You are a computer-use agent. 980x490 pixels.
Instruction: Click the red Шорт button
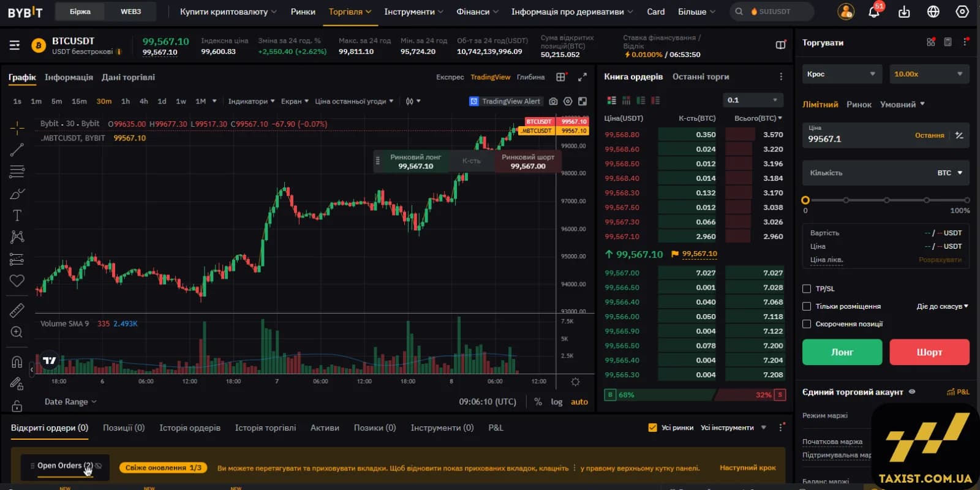pyautogui.click(x=929, y=352)
